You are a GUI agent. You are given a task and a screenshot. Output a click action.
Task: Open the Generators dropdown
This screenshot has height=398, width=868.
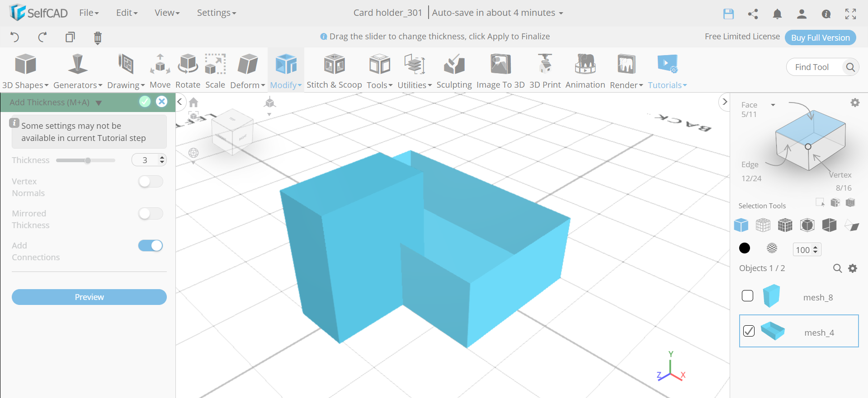[x=78, y=71]
